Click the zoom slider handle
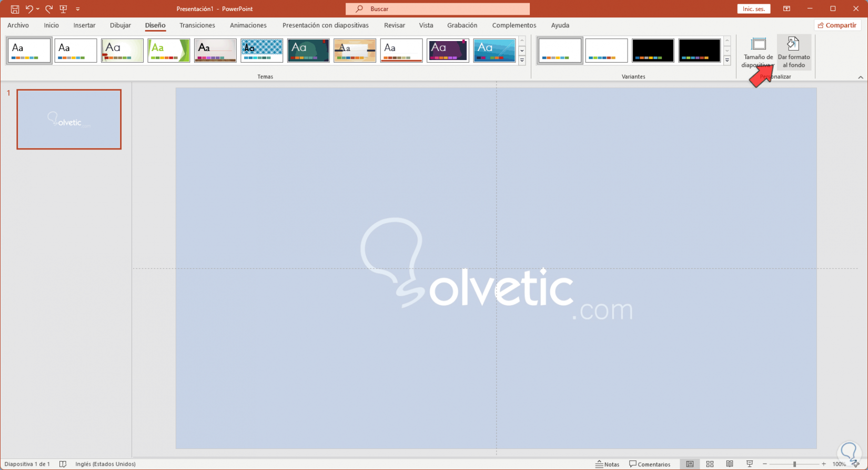 tap(794, 464)
